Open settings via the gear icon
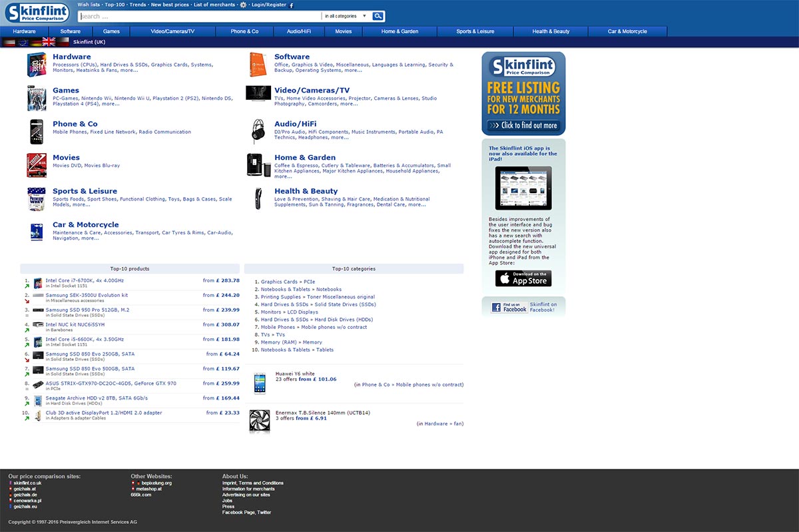The image size is (799, 532). pos(244,5)
